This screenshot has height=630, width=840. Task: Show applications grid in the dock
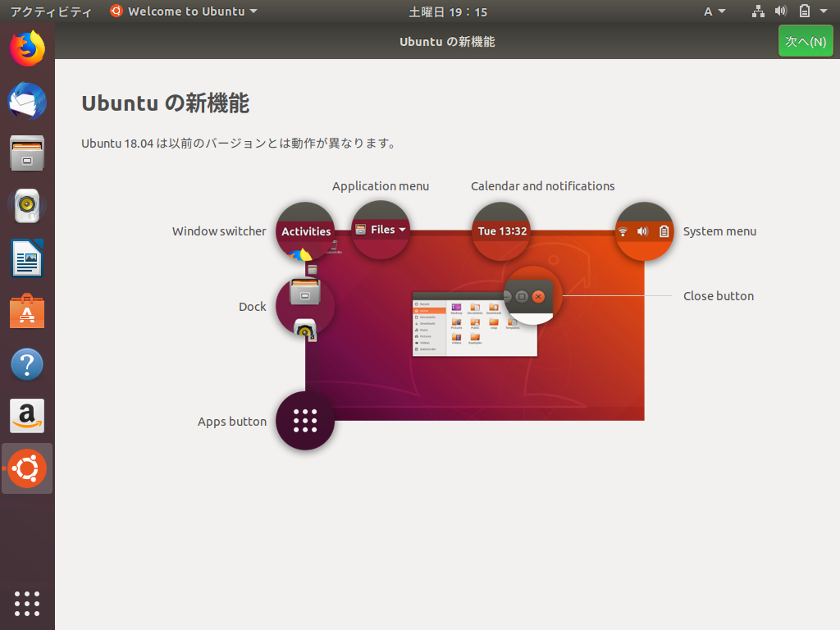pos(27,604)
